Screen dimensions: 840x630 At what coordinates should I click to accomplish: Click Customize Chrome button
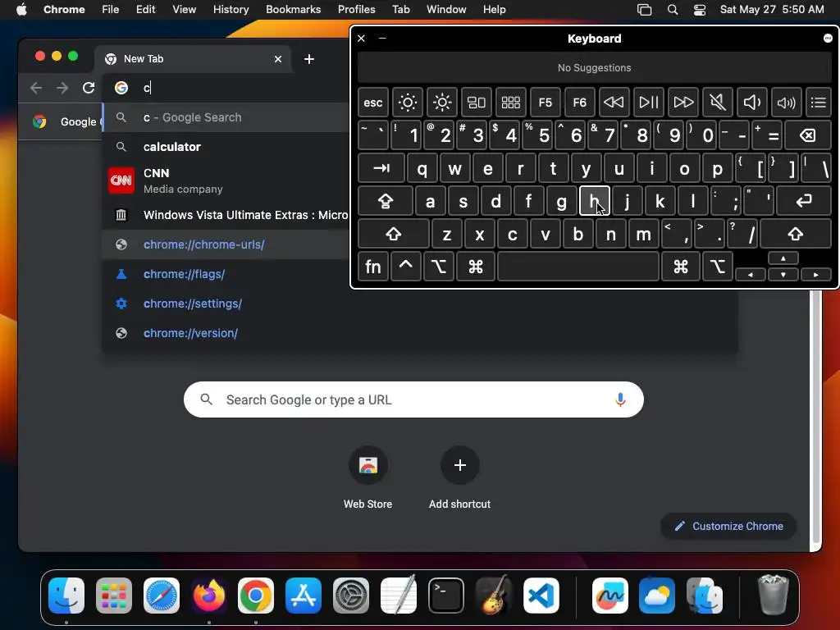[728, 526]
